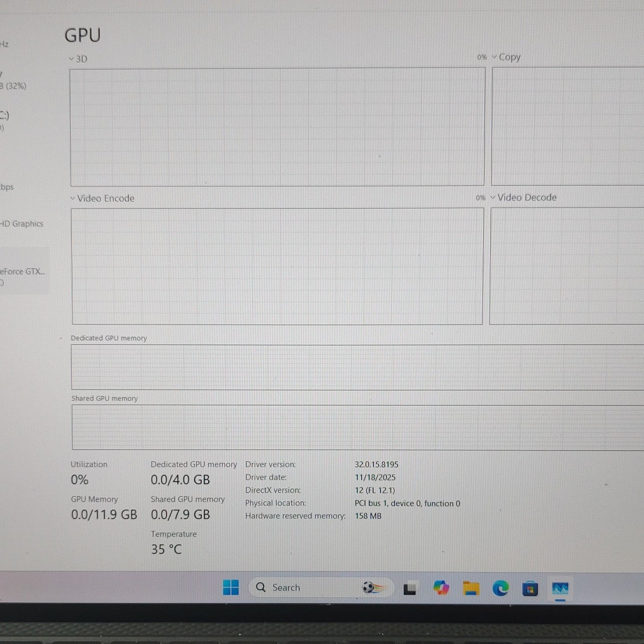This screenshot has height=644, width=644.
Task: Click the 3D utilization graph
Action: (277, 127)
